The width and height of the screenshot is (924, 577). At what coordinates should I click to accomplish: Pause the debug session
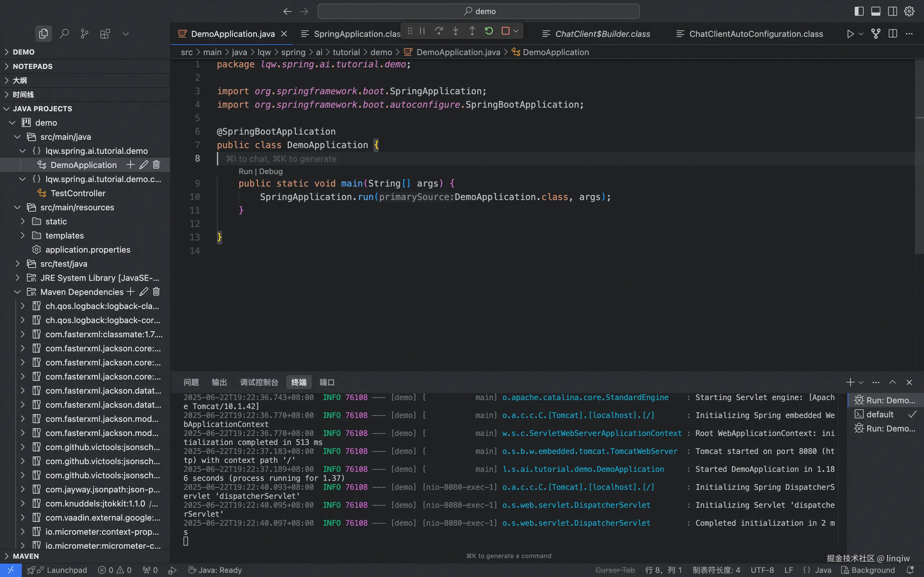[x=422, y=31]
